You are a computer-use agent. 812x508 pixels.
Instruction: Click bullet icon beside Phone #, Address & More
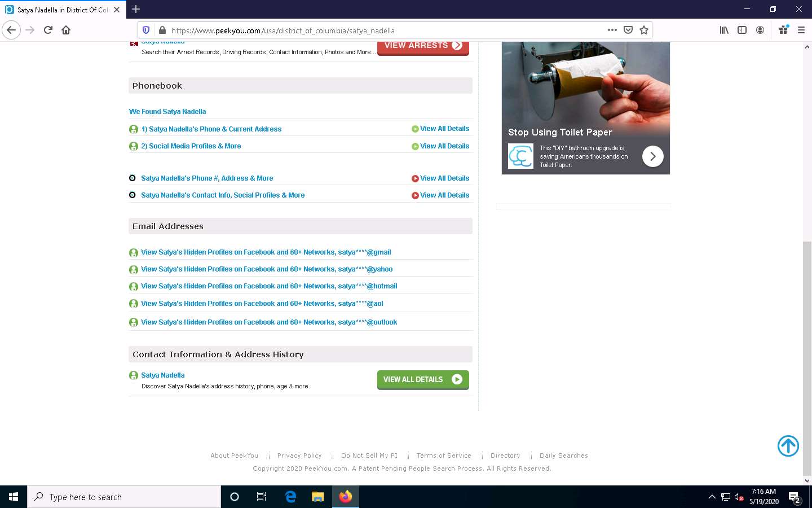pos(133,178)
